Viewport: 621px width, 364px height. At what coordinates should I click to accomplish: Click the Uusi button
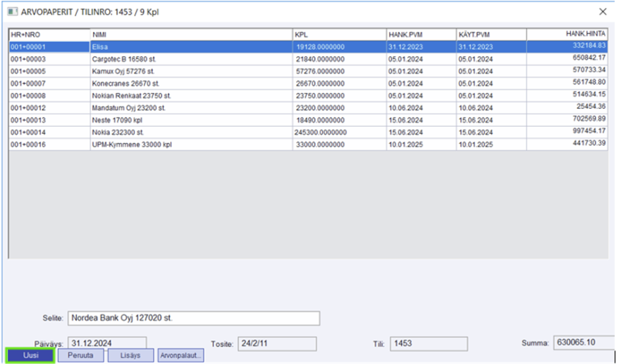point(30,355)
